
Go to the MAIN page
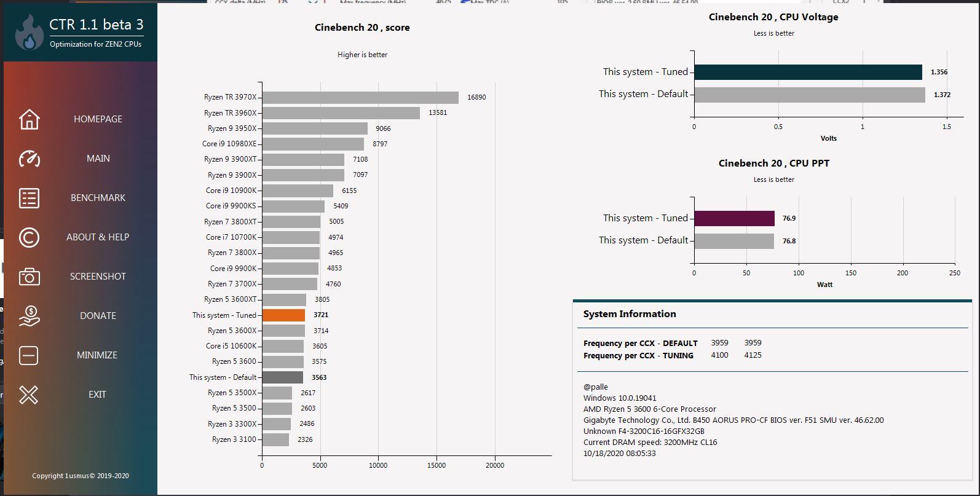[x=98, y=158]
